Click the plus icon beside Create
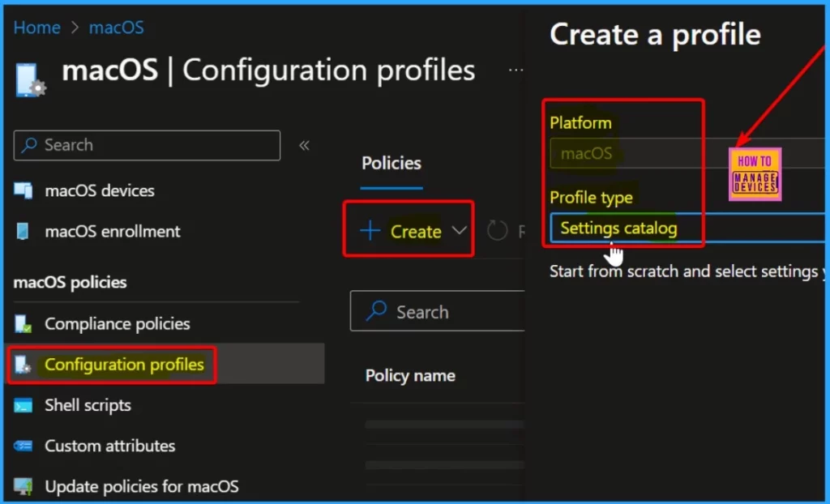This screenshot has width=830, height=504. [x=370, y=231]
